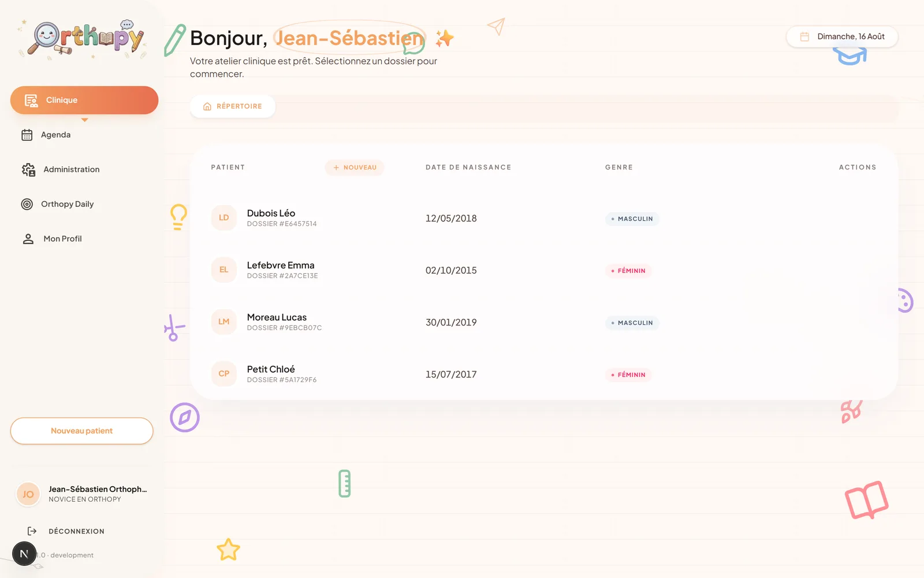The height and width of the screenshot is (578, 924).
Task: Click the Administration gear icon
Action: [x=28, y=169]
